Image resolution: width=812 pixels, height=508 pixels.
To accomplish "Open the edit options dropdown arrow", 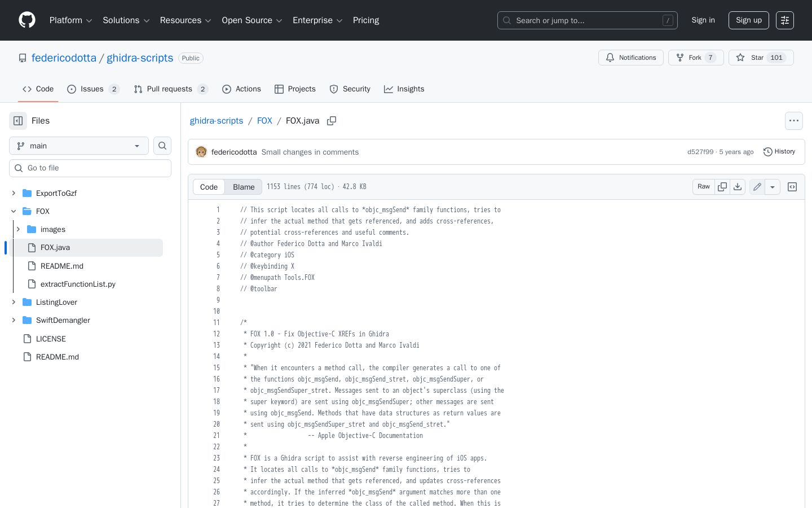I will [773, 187].
